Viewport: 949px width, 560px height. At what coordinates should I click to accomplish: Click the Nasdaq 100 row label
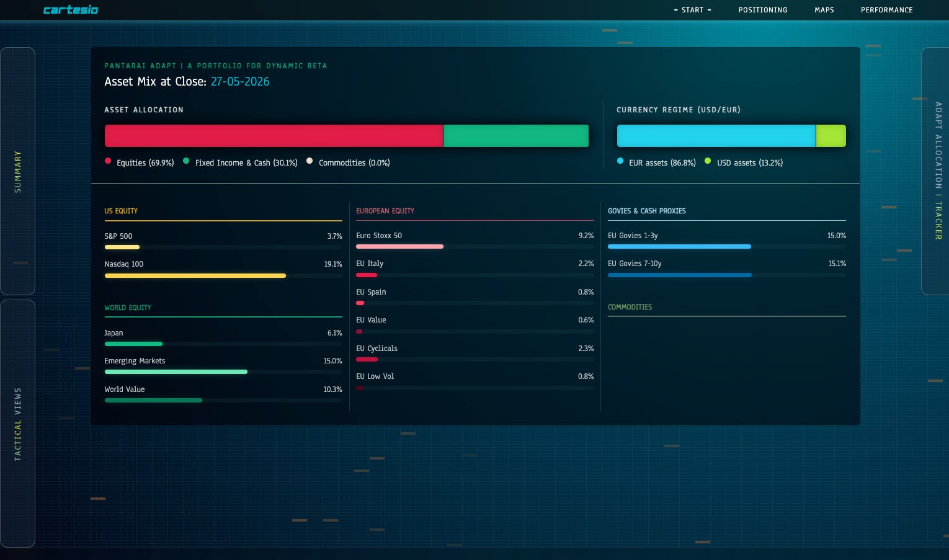tap(124, 264)
